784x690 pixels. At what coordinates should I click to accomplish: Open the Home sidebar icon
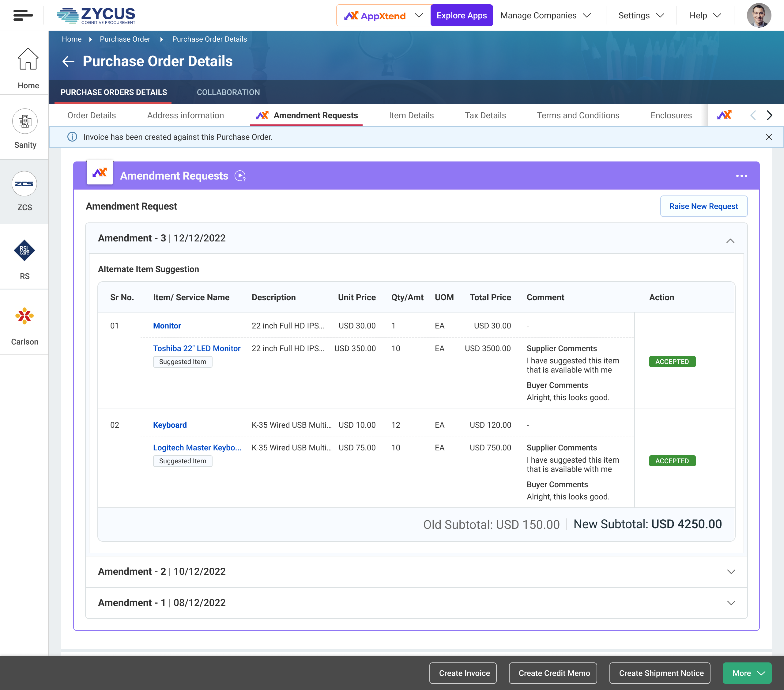pos(28,59)
